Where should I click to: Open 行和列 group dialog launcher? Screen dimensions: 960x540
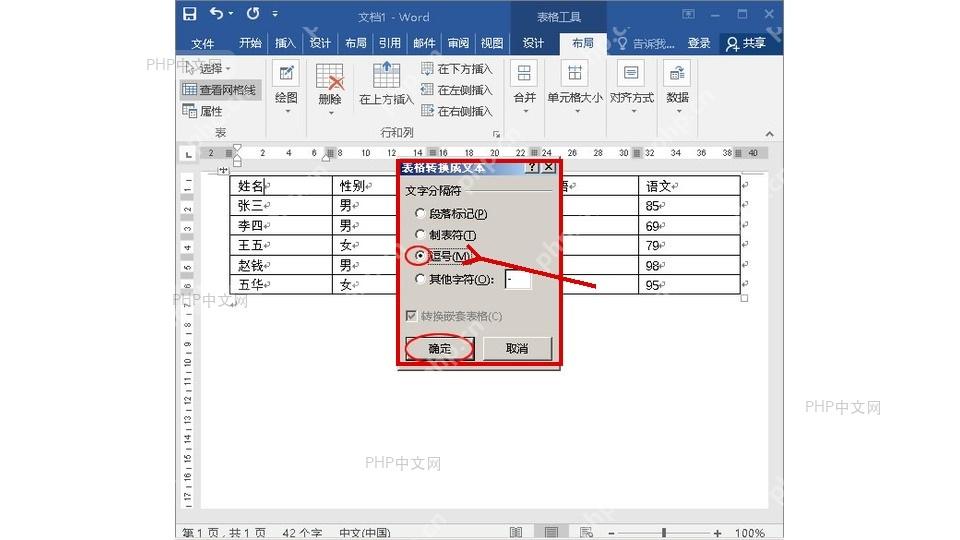point(497,133)
